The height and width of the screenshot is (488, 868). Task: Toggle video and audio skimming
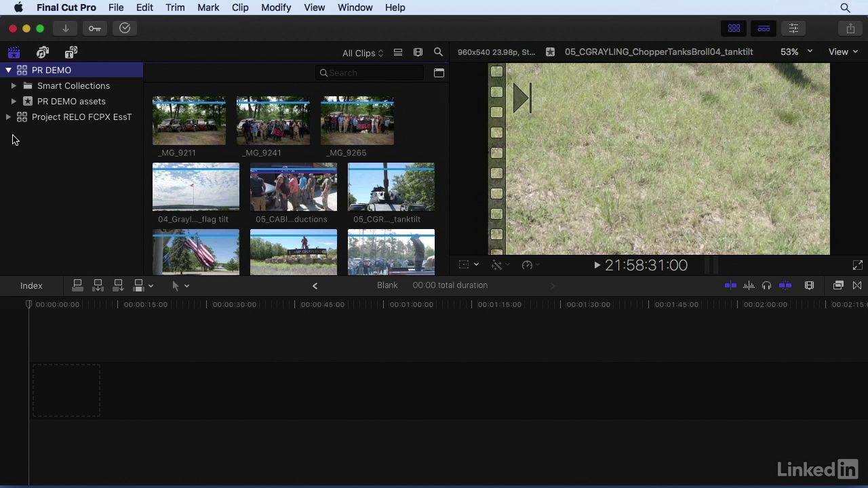click(730, 285)
